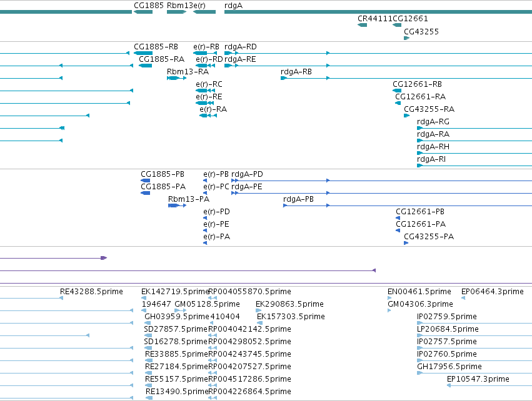Open transcript CG12661-RB
532x401 pixels.
pyautogui.click(x=417, y=84)
